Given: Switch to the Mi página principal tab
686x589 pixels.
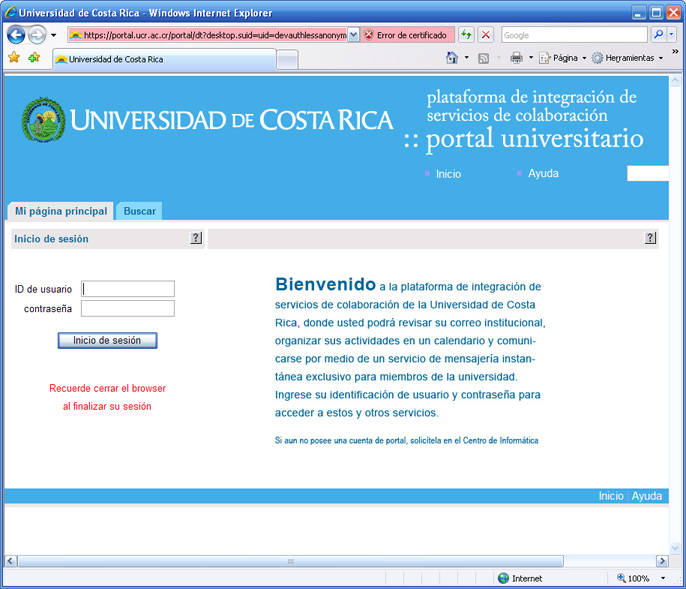Looking at the screenshot, I should [61, 211].
